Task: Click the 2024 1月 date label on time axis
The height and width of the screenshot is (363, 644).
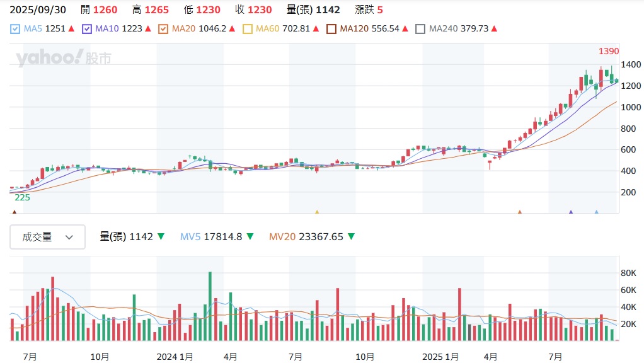Action: point(175,357)
